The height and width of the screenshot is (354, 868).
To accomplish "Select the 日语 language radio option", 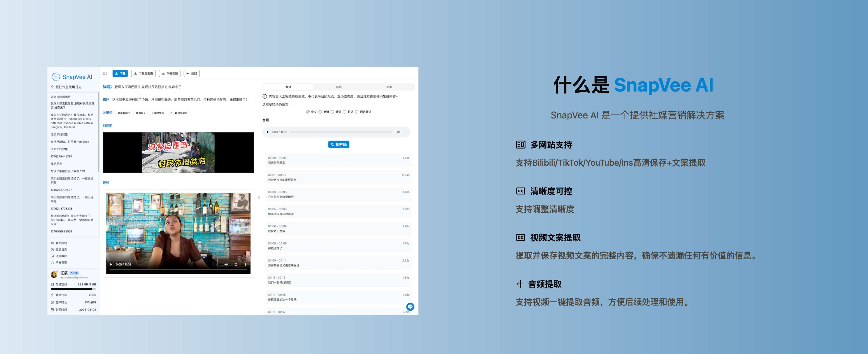I will 344,112.
